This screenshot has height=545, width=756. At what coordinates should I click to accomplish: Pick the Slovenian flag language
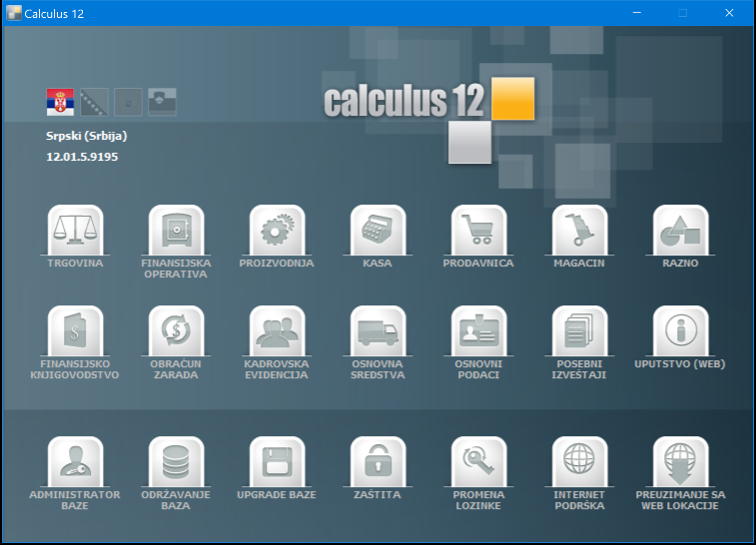(162, 102)
